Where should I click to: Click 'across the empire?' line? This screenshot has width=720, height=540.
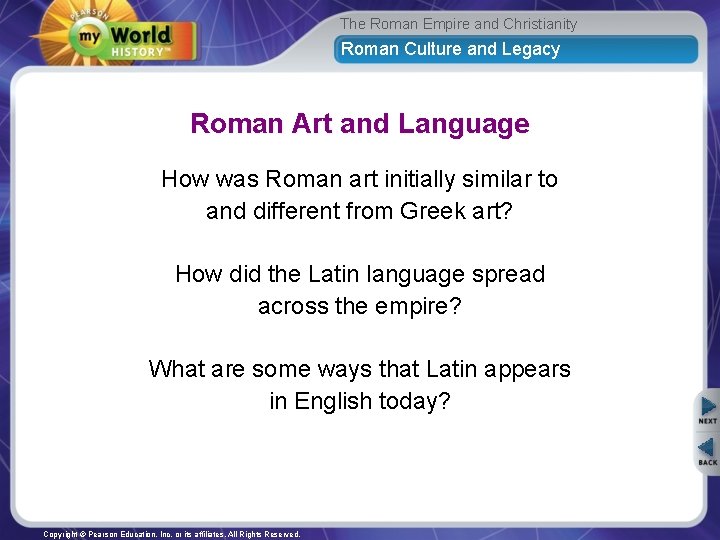pos(360,306)
